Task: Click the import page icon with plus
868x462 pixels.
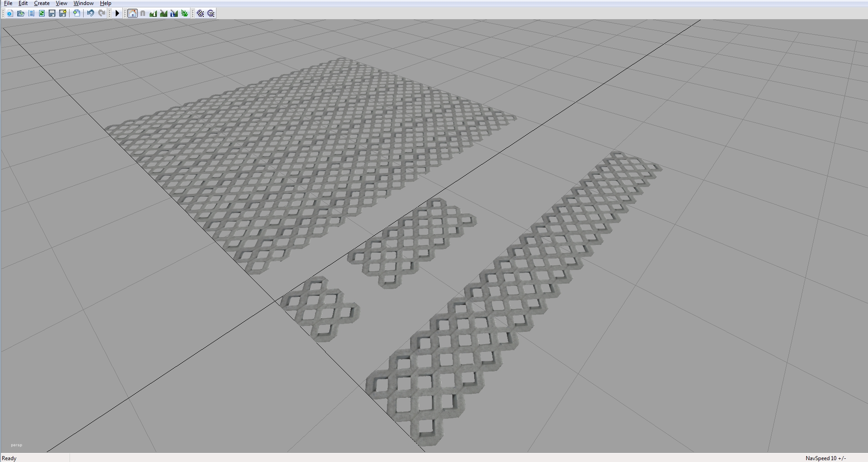Action: click(77, 14)
